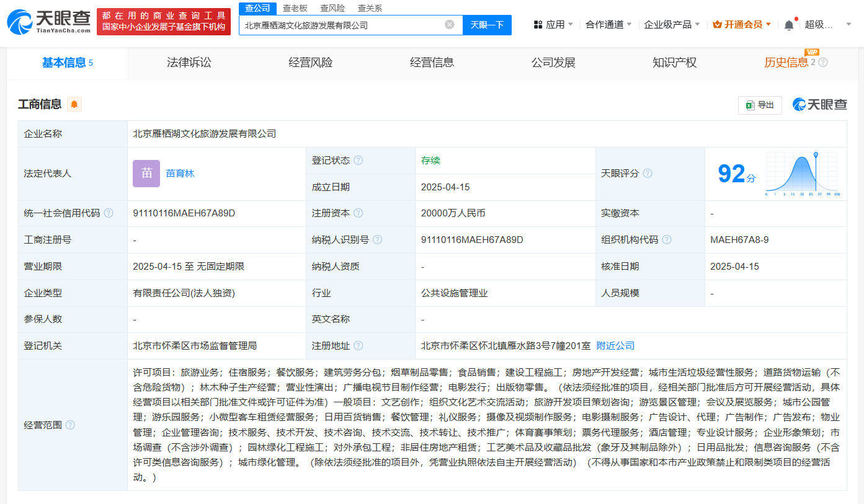This screenshot has height=504, width=864.
Task: Export data with the 导出 button
Action: coord(760,105)
